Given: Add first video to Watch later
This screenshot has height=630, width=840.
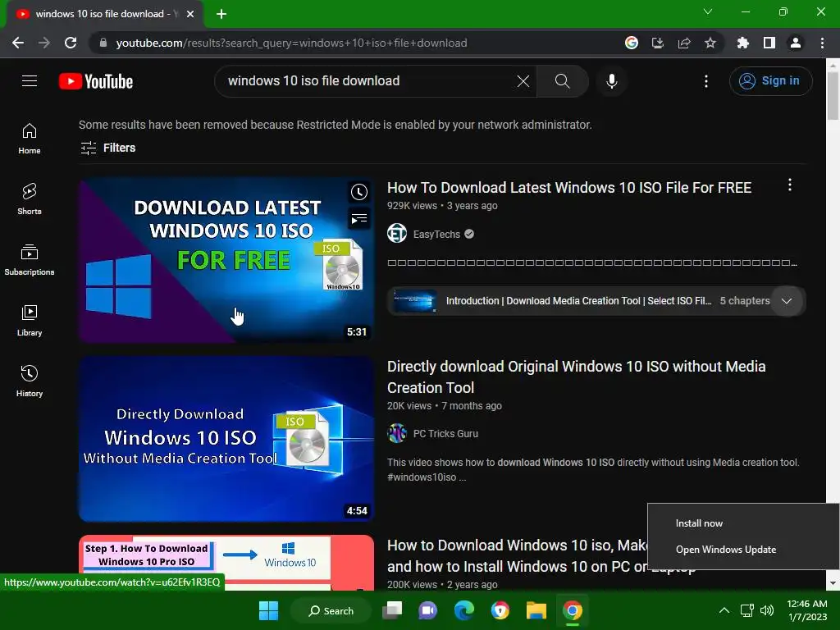Looking at the screenshot, I should 359,192.
